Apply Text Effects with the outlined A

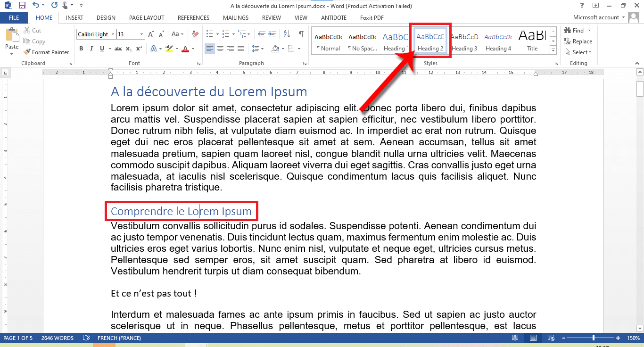154,49
